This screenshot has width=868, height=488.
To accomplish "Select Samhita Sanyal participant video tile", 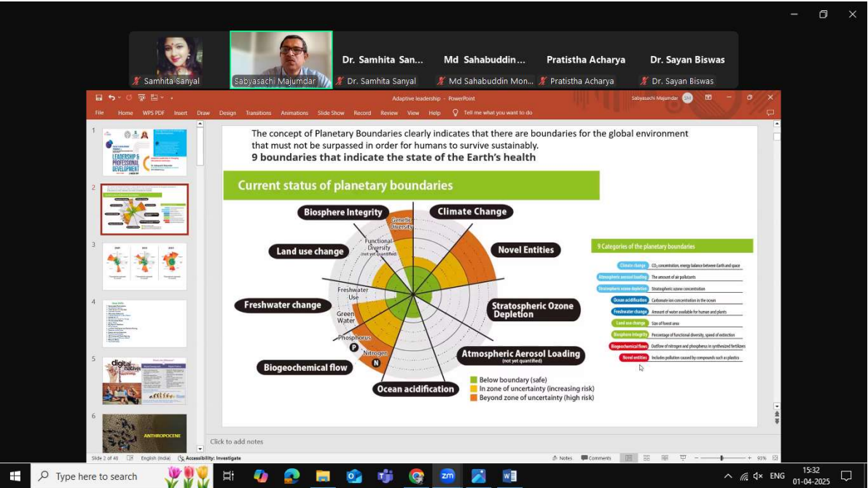I will [x=179, y=60].
